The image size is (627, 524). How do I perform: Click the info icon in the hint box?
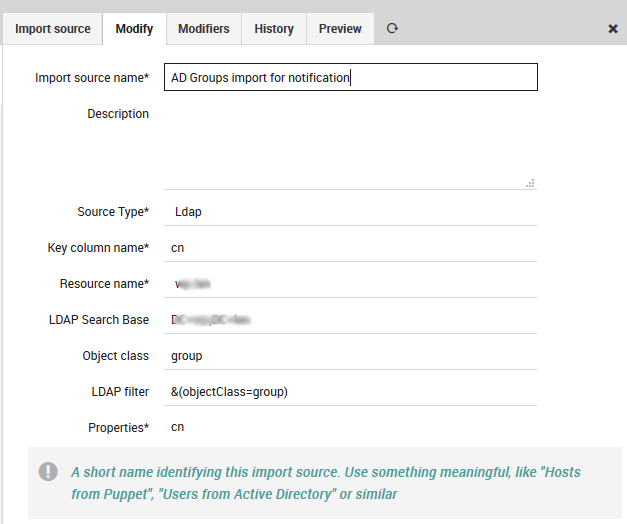48,471
